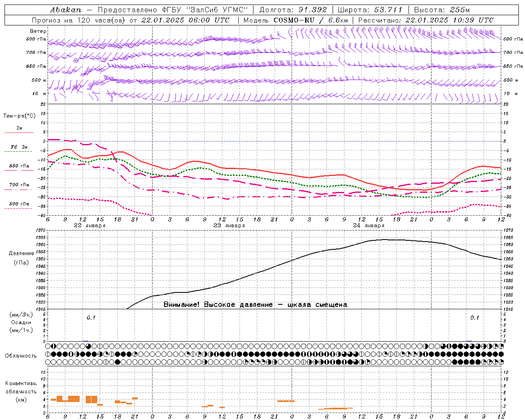Click the "Конвективн." convective cloud label
The image size is (525, 420).
21,383
